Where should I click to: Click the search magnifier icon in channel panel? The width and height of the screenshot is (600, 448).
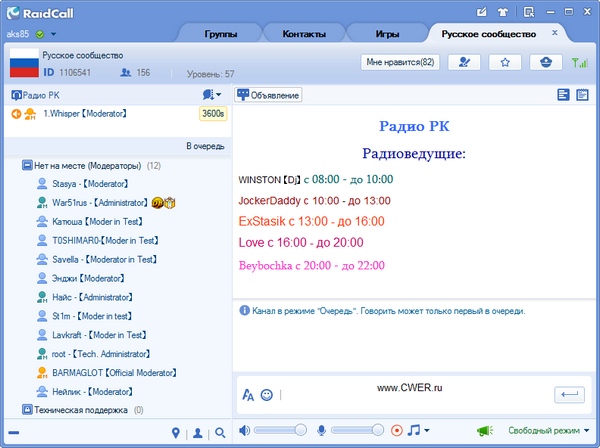pyautogui.click(x=220, y=433)
